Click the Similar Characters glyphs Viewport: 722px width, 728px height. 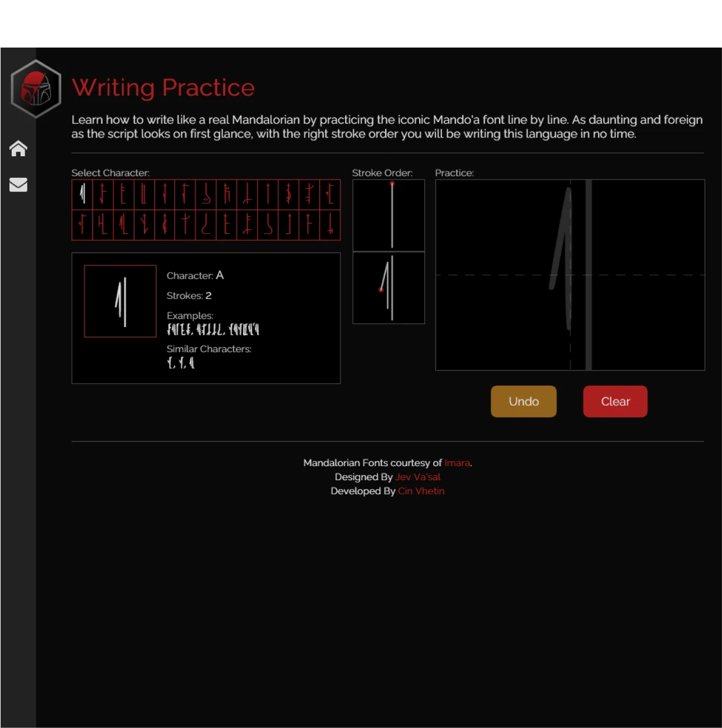click(x=181, y=362)
